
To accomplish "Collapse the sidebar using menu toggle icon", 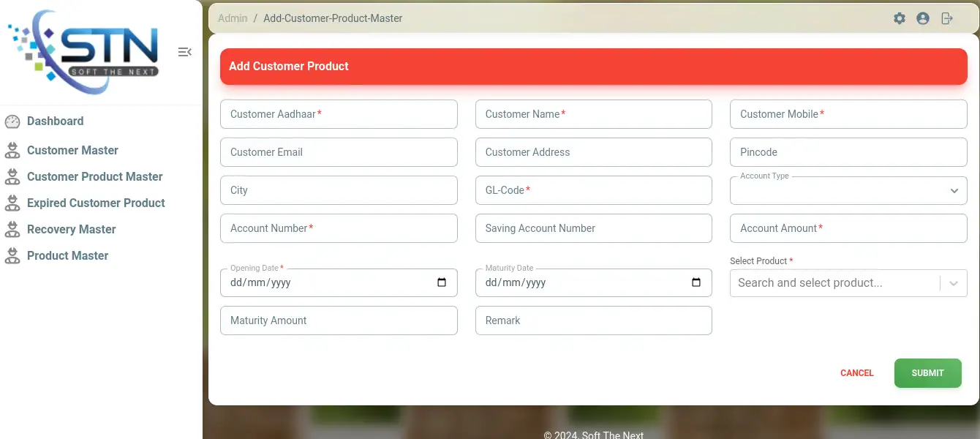I will [x=185, y=52].
